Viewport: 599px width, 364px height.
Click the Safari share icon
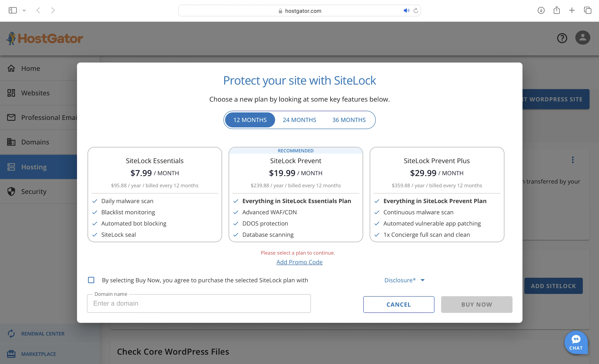556,10
